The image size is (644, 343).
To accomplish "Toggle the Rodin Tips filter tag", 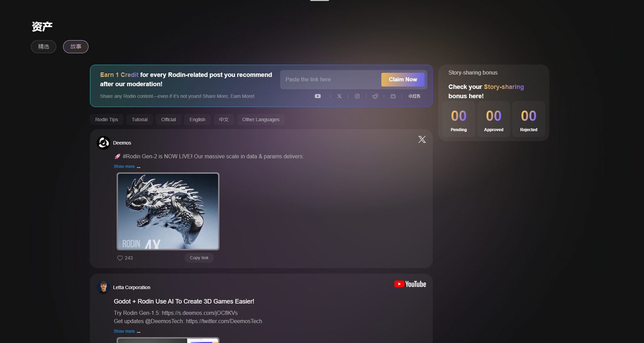I will (106, 119).
